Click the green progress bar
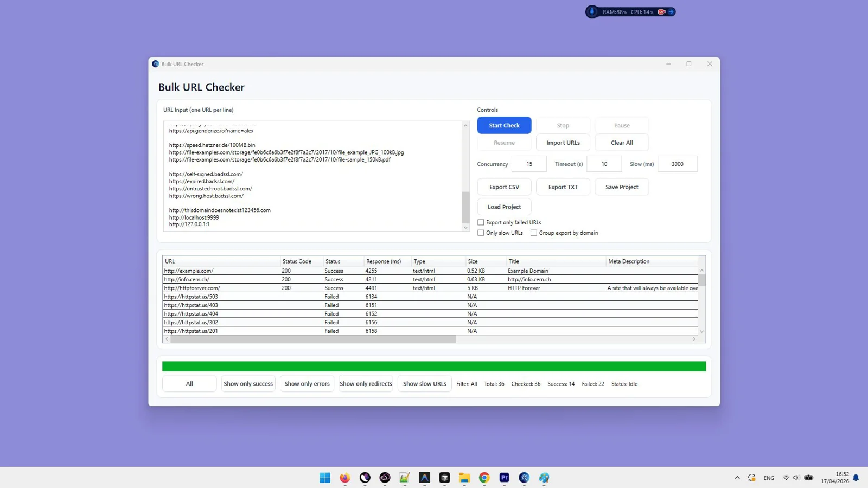 tap(434, 367)
